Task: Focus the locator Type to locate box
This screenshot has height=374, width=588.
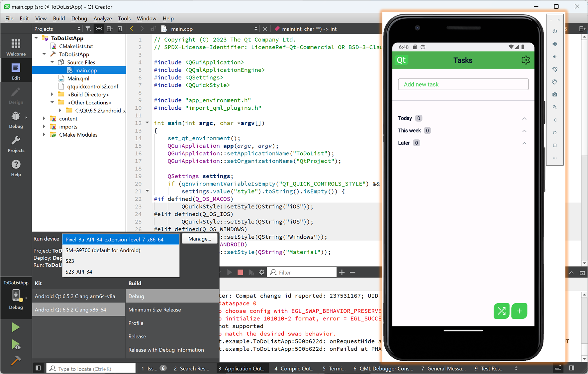Action: [91, 368]
